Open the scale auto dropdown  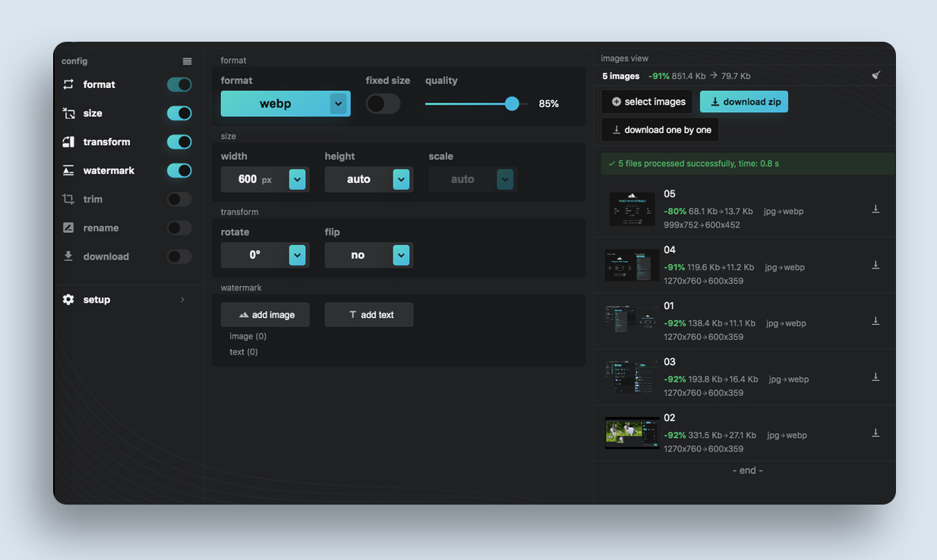click(x=473, y=180)
